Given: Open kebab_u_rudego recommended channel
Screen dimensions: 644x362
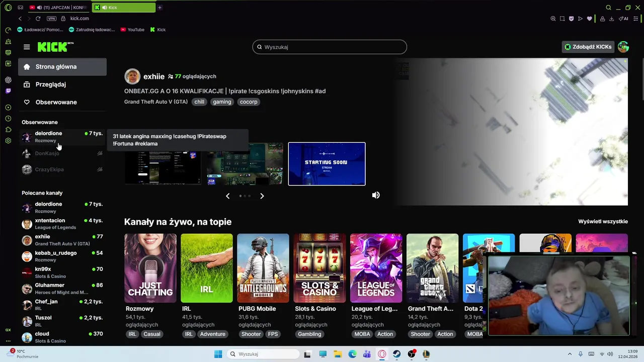Looking at the screenshot, I should click(62, 256).
